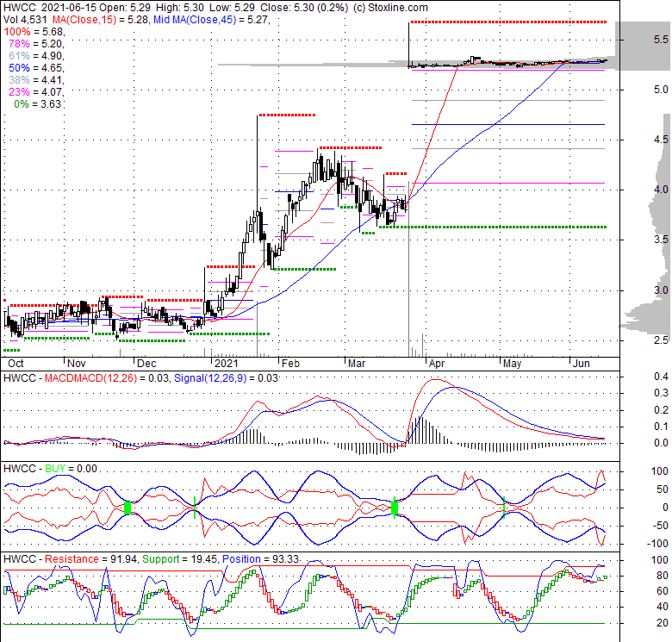Click the Oct month label on time axis

[16, 364]
